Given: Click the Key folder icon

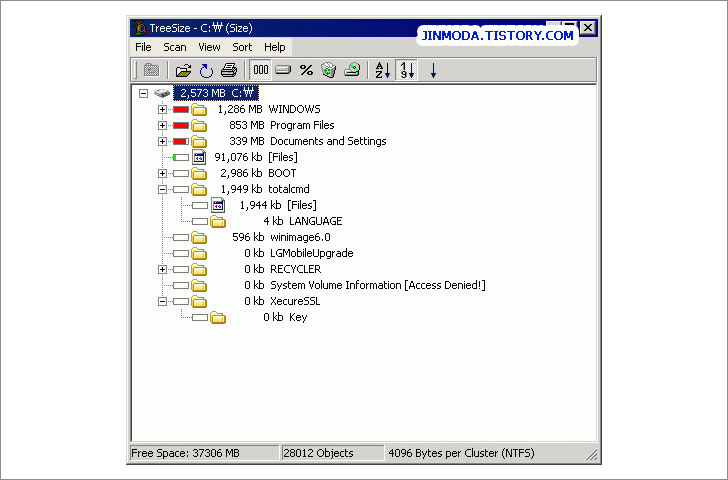Looking at the screenshot, I should 218,318.
